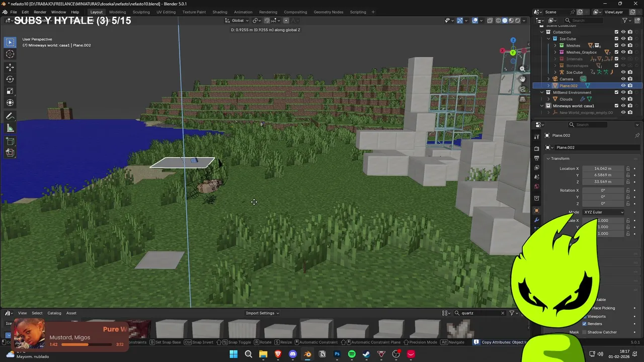The height and width of the screenshot is (362, 644).
Task: Open the File menu
Action: point(14,12)
